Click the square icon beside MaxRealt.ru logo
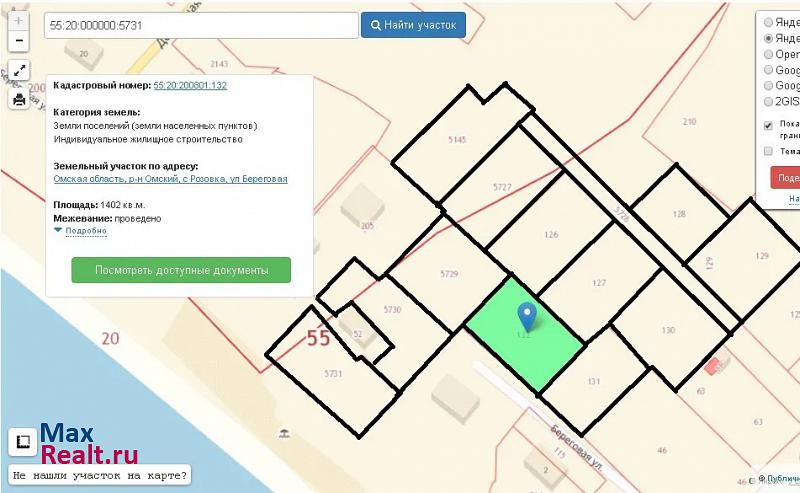 pos(21,441)
